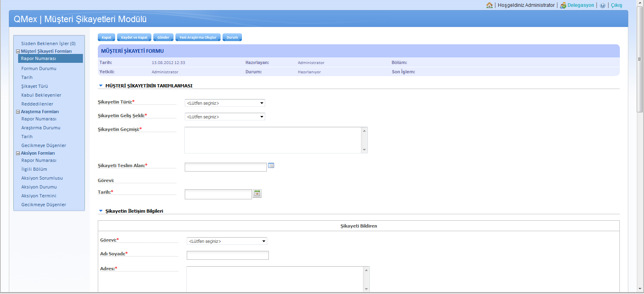
Task: Click the Gönder button
Action: click(163, 37)
